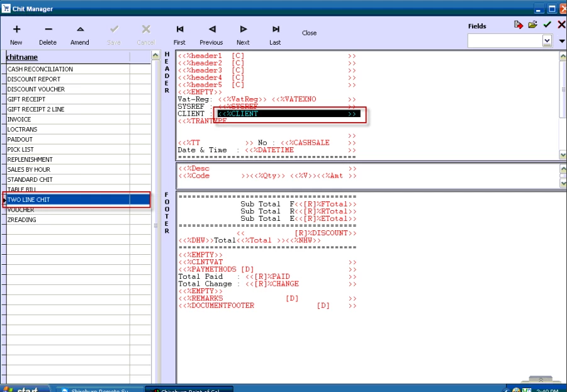Click the detail pane scroll up arrow
567x392 pixels.
(x=563, y=169)
